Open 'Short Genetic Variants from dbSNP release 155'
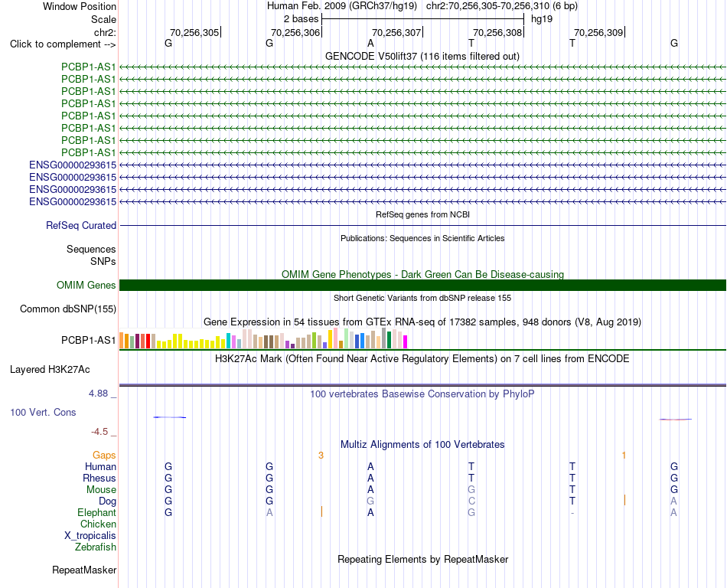727x588 pixels. [422, 298]
